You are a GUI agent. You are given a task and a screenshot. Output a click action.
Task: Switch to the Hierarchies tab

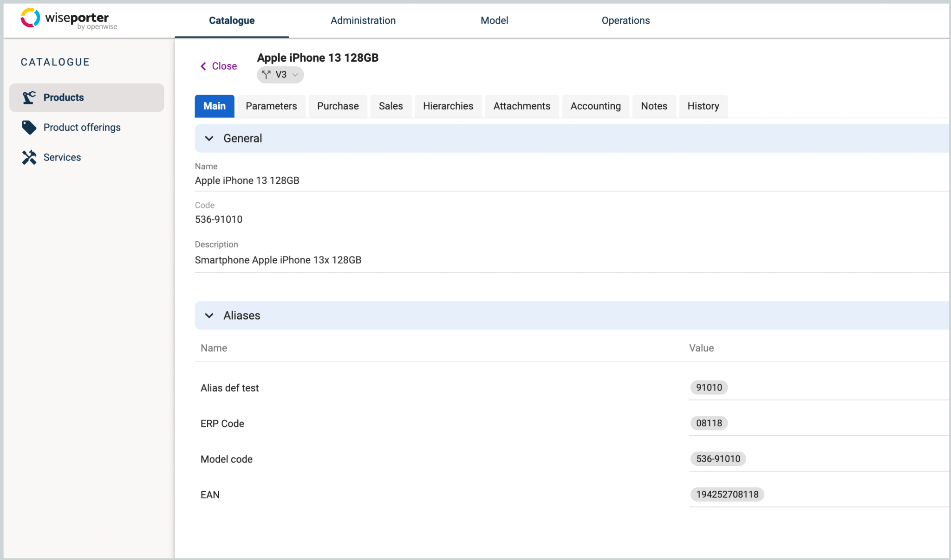point(448,106)
